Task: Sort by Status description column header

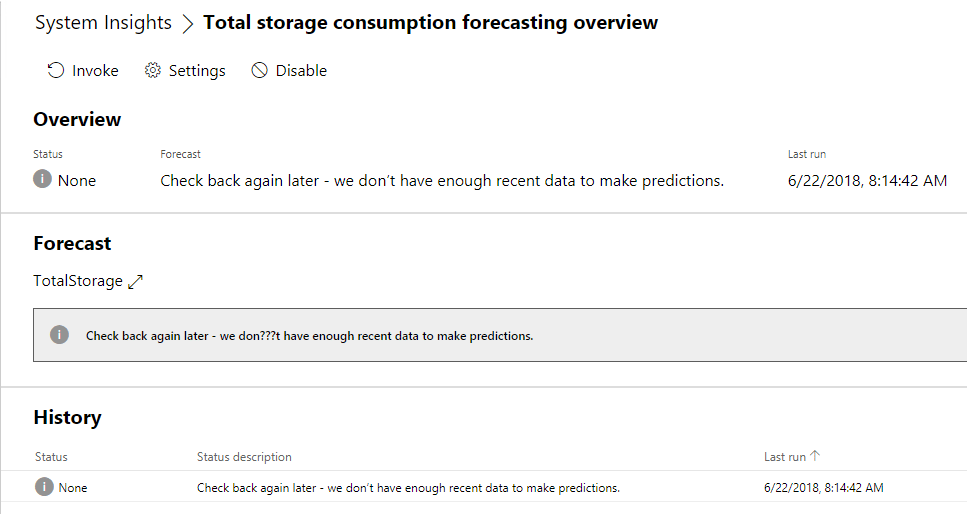Action: click(244, 456)
